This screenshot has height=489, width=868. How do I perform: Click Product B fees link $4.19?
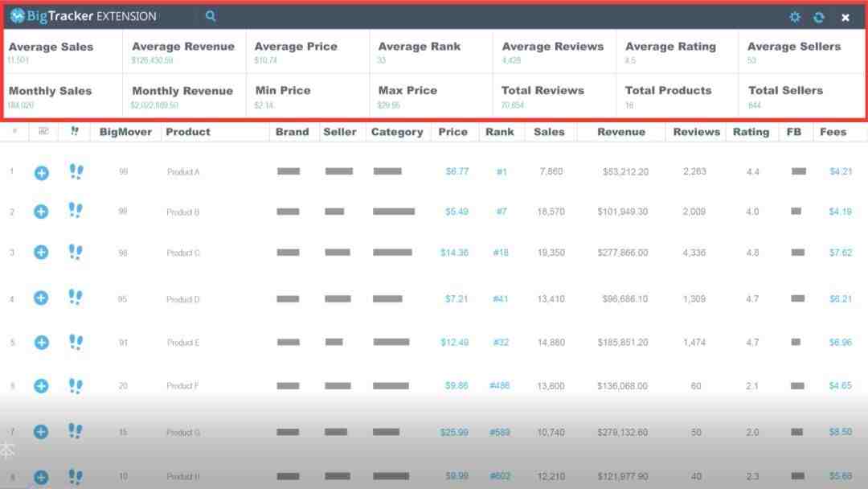(841, 212)
